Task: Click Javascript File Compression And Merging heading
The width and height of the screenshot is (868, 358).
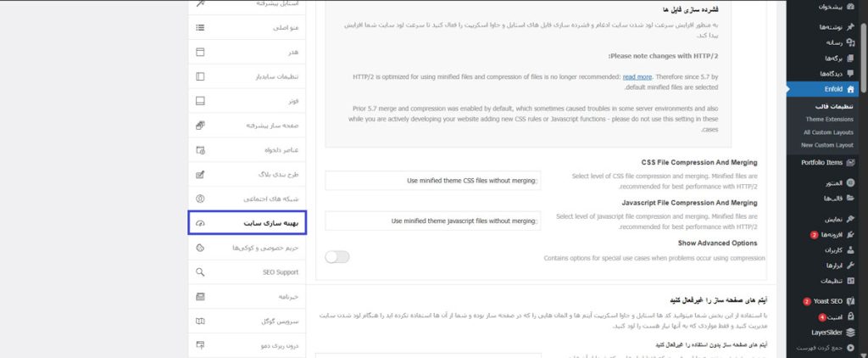Action: pos(689,203)
